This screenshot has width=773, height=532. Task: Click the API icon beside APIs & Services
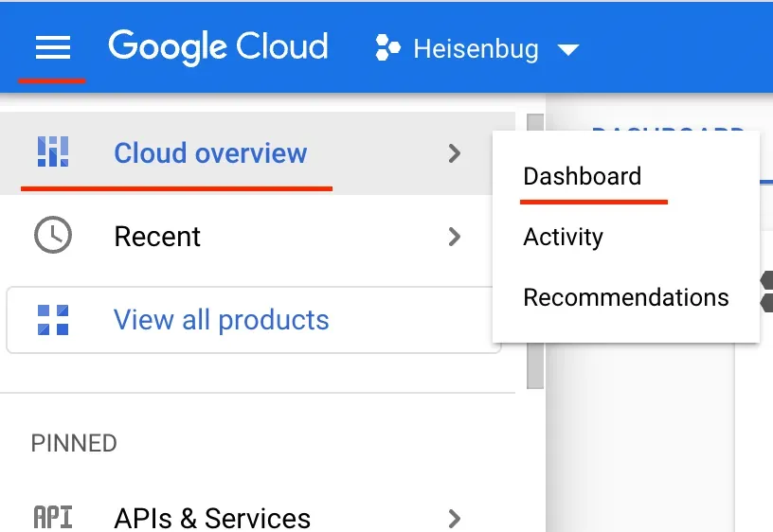(x=53, y=517)
